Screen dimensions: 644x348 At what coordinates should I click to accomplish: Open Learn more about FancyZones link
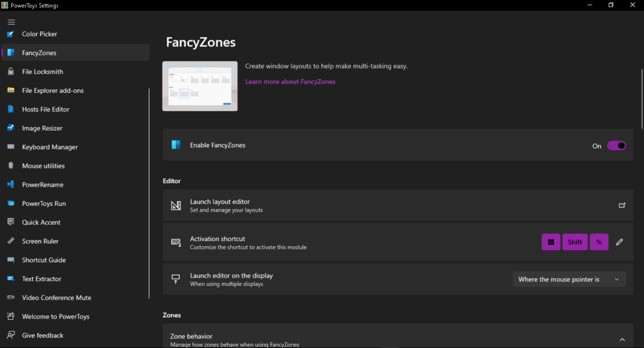click(x=291, y=82)
